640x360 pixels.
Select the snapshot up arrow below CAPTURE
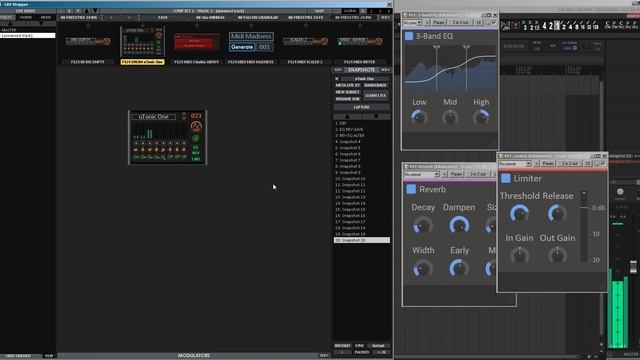click(347, 117)
